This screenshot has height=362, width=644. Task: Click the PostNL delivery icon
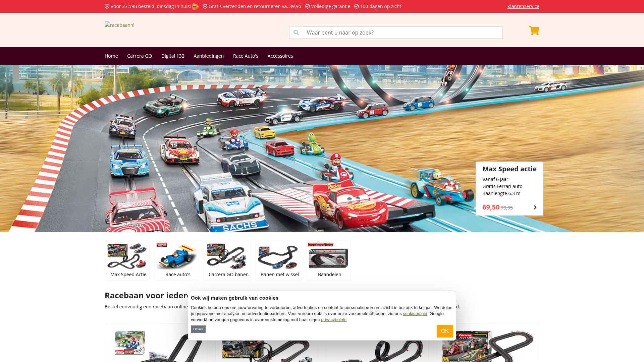coord(196,6)
